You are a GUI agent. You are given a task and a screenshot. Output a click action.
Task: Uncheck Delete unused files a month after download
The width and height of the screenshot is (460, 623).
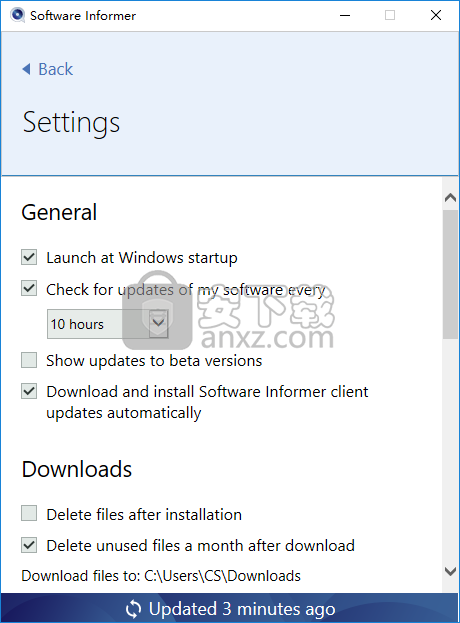point(29,545)
